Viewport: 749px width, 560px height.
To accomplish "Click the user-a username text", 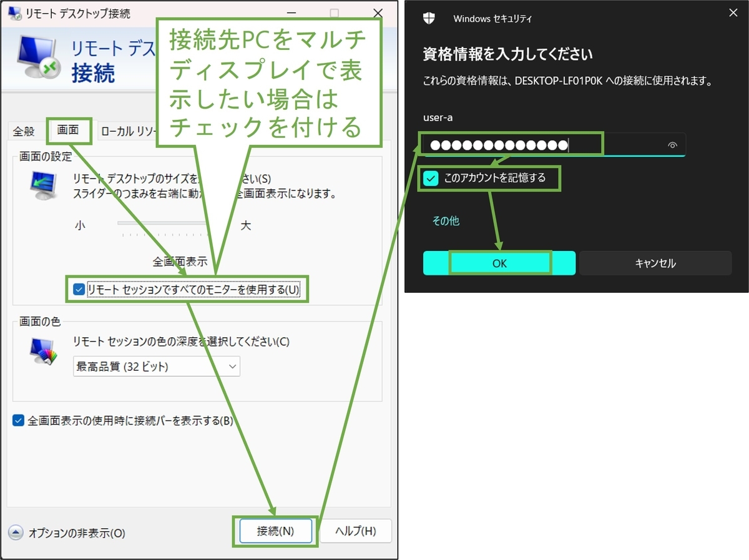I will tap(438, 117).
